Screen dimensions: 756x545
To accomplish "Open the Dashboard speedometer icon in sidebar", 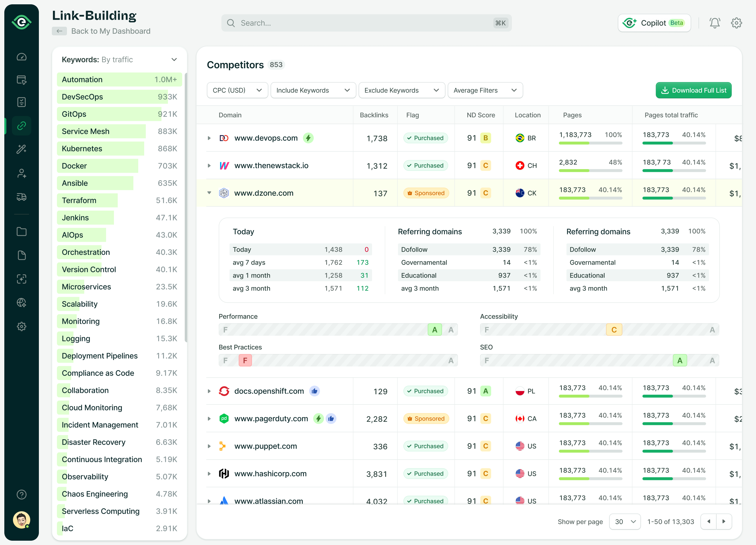I will (x=21, y=57).
